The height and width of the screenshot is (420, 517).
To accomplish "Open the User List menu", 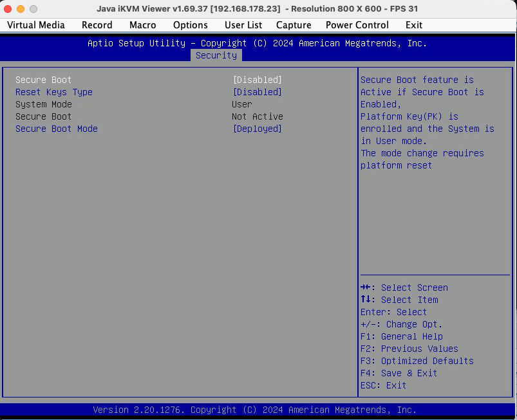I will coord(243,25).
